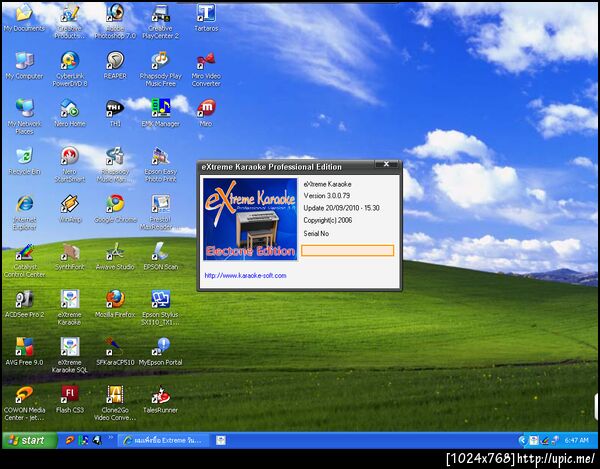Open Mozilla Firefox shortcut

point(115,305)
